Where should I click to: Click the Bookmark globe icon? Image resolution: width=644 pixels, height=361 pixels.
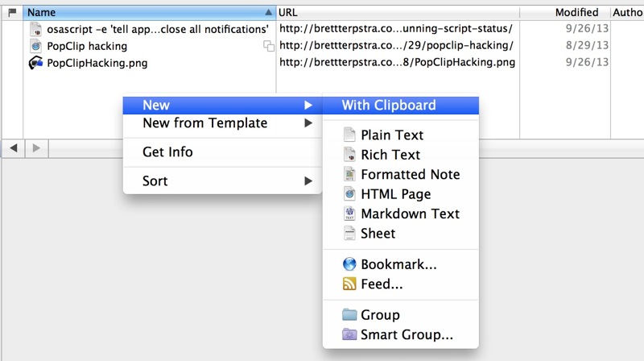[x=349, y=264]
